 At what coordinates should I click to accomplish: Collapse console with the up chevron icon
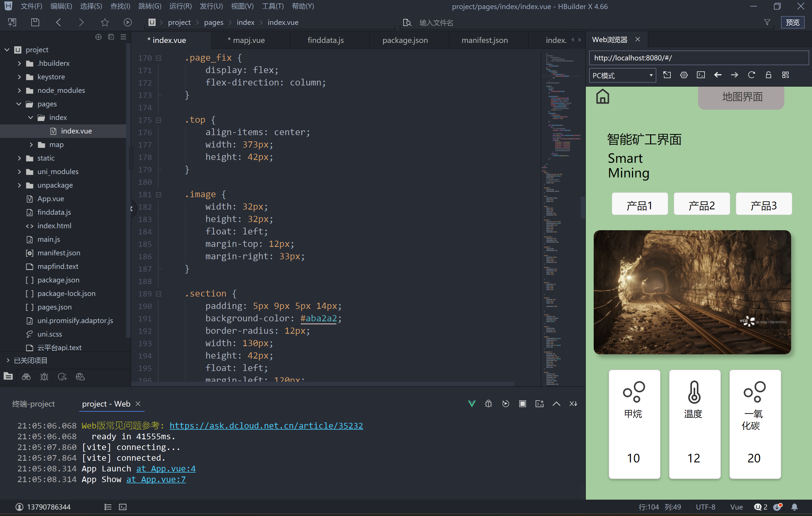tap(556, 404)
